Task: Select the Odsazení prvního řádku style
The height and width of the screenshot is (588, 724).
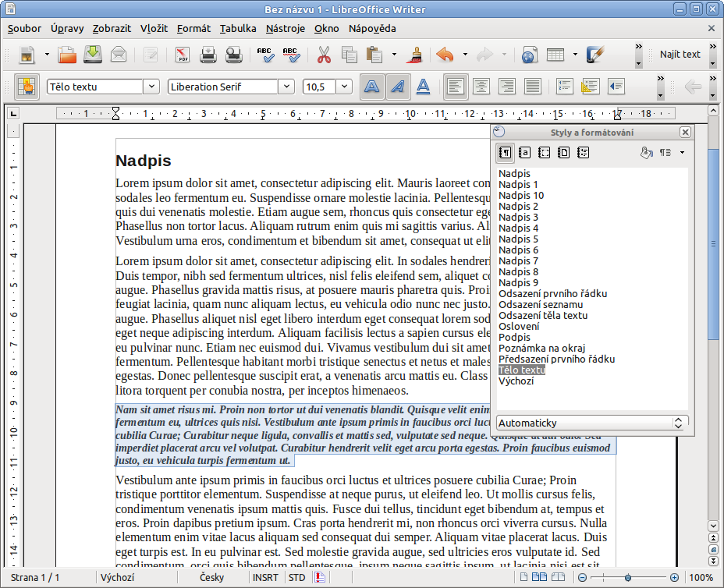Action: point(552,293)
